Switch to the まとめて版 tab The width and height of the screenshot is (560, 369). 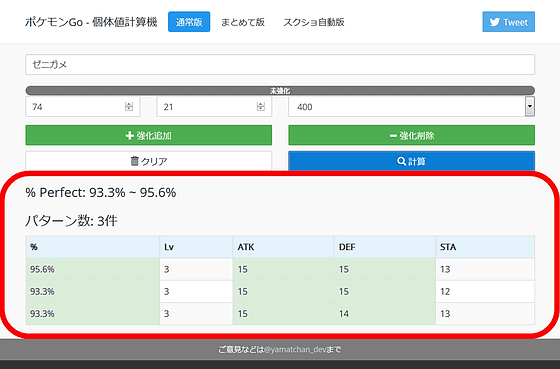click(243, 22)
